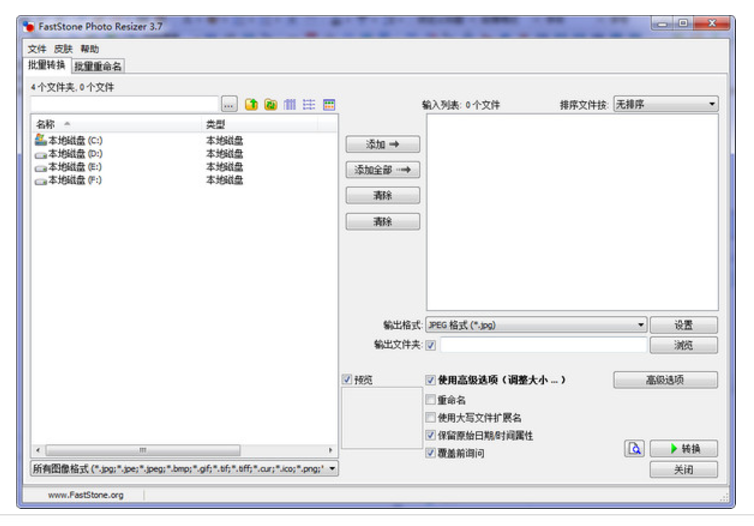Select the 本地磁盘 (F:) row name
Screen dimensions: 754x526
click(75, 180)
